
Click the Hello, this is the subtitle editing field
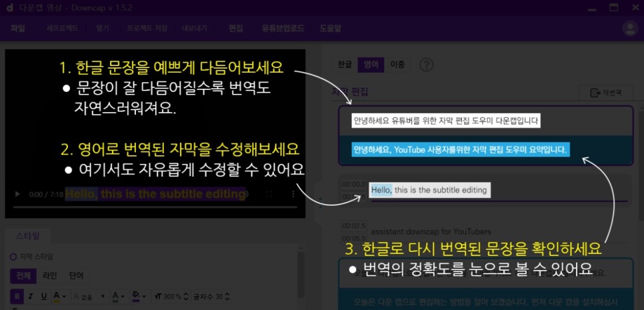click(x=429, y=190)
